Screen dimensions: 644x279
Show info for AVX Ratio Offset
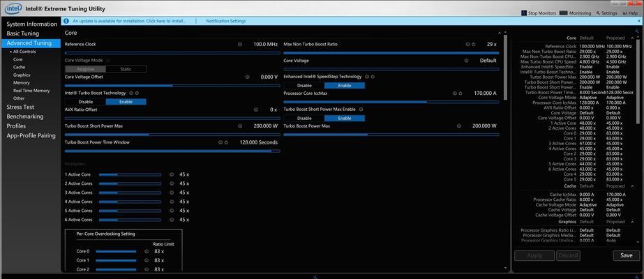point(256,110)
